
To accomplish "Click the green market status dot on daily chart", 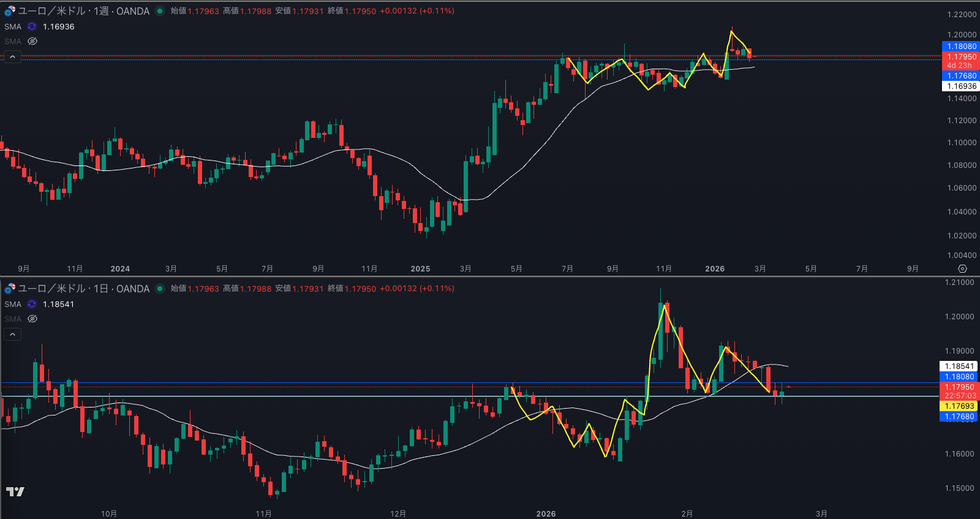I will (160, 289).
